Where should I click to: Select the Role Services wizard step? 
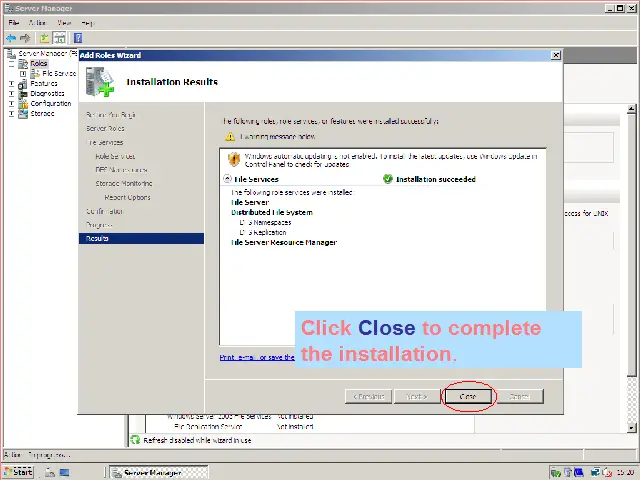[115, 156]
